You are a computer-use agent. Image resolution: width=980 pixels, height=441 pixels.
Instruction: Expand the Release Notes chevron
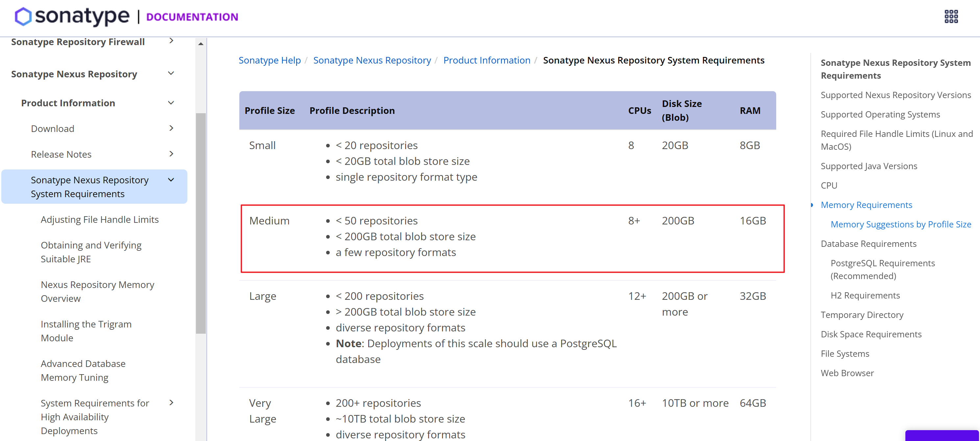pyautogui.click(x=171, y=154)
